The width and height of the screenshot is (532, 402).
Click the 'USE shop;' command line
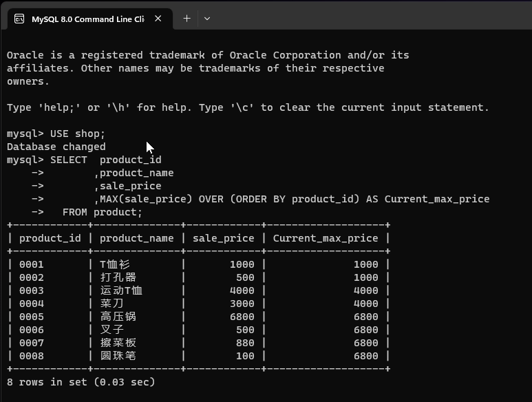77,134
